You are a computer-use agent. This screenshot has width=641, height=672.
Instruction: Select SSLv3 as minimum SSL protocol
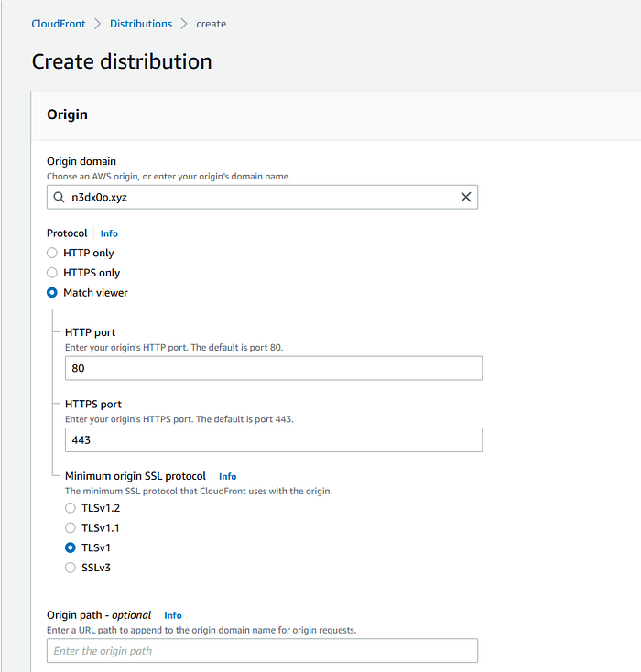coord(71,568)
